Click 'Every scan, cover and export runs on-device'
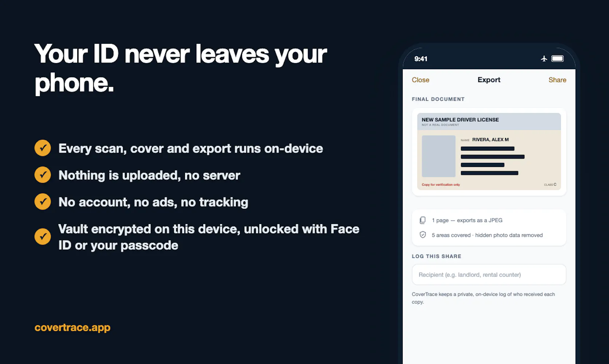Viewport: 609px width, 364px height. (x=190, y=148)
